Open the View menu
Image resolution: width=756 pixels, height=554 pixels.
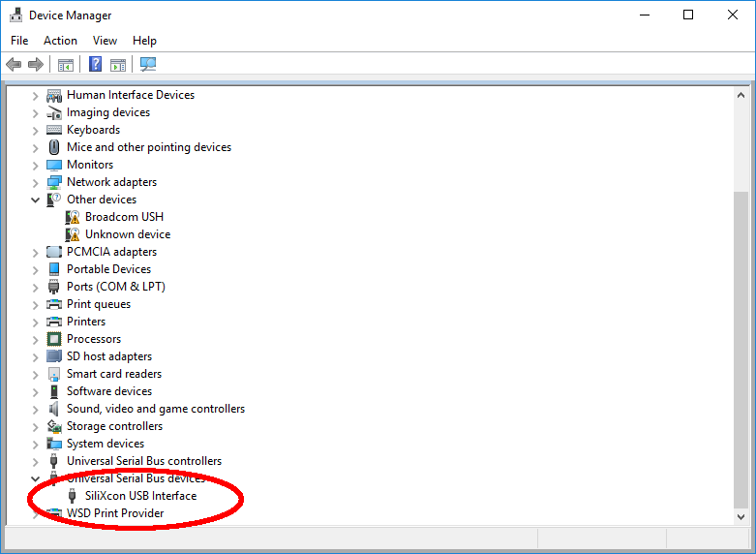pos(106,41)
